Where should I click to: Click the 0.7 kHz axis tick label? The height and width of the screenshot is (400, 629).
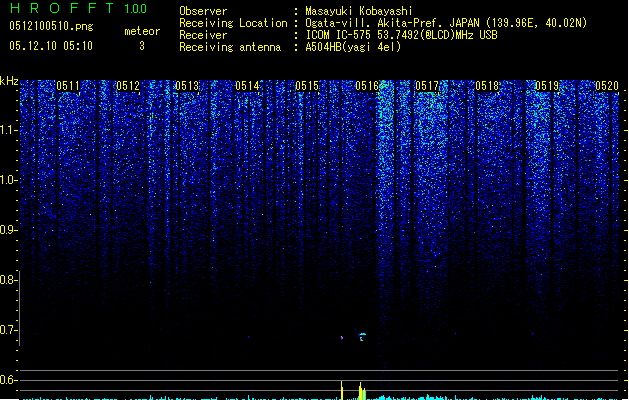(8, 330)
